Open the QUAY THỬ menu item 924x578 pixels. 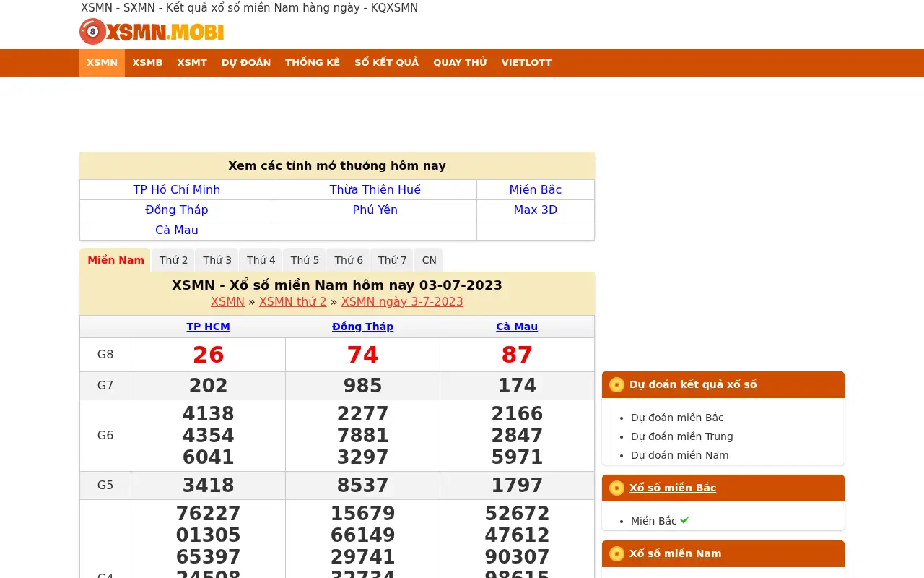click(x=460, y=63)
